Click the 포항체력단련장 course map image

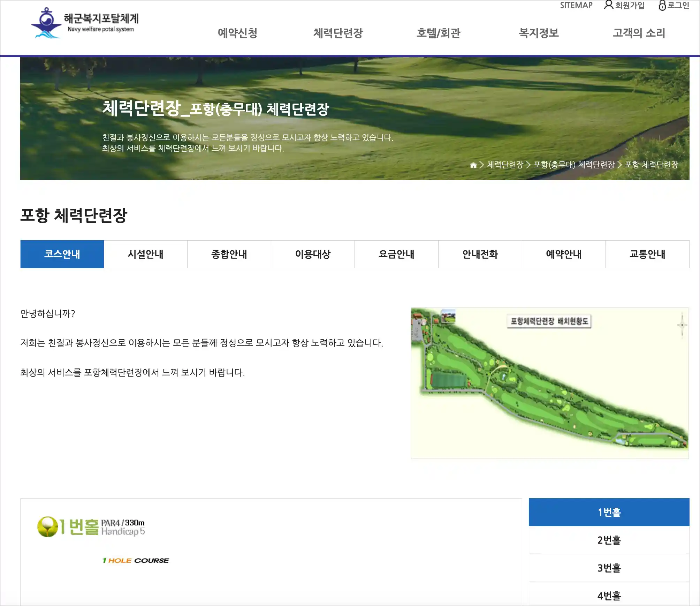point(550,383)
